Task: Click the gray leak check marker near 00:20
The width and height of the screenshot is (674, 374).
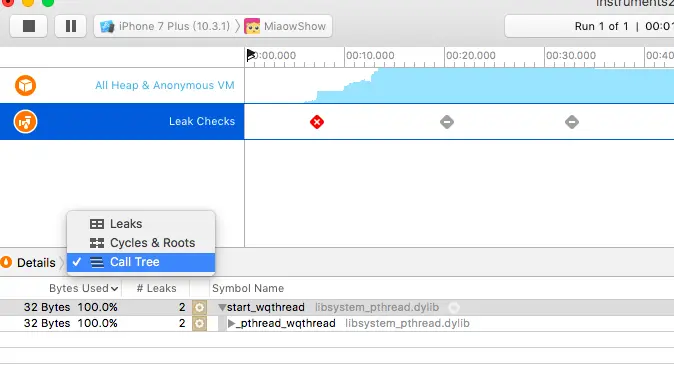Action: pyautogui.click(x=447, y=122)
